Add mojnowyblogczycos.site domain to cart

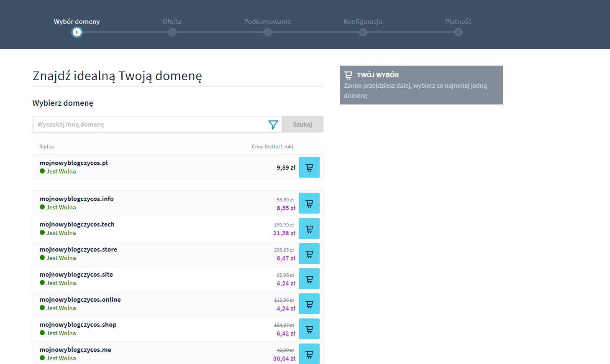point(309,279)
